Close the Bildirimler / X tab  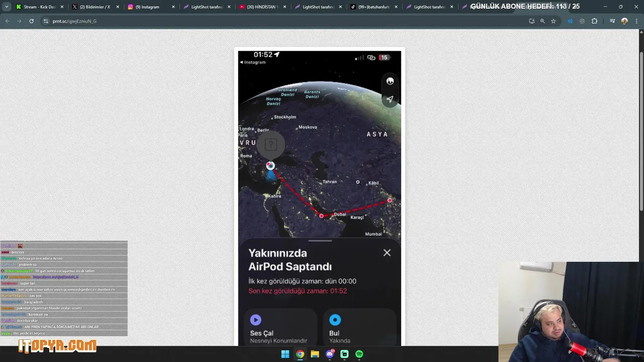click(118, 7)
